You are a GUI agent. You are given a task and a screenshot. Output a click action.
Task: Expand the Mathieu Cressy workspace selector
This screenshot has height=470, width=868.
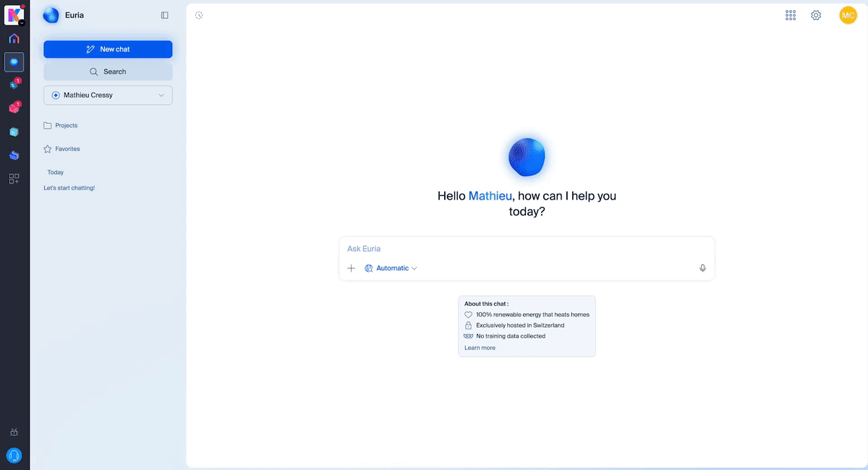(x=108, y=95)
